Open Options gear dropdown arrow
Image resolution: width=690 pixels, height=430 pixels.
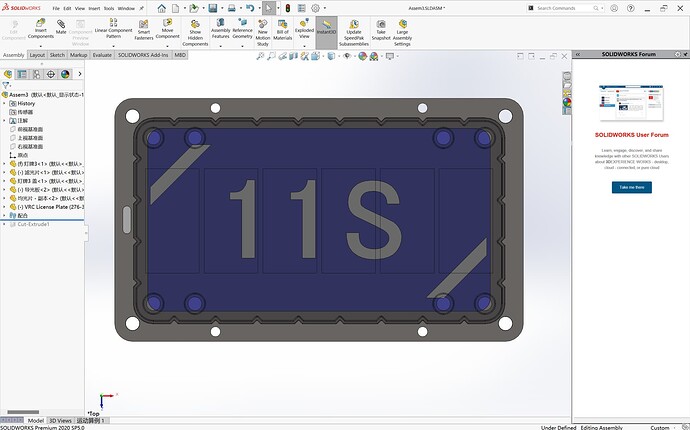[325, 8]
